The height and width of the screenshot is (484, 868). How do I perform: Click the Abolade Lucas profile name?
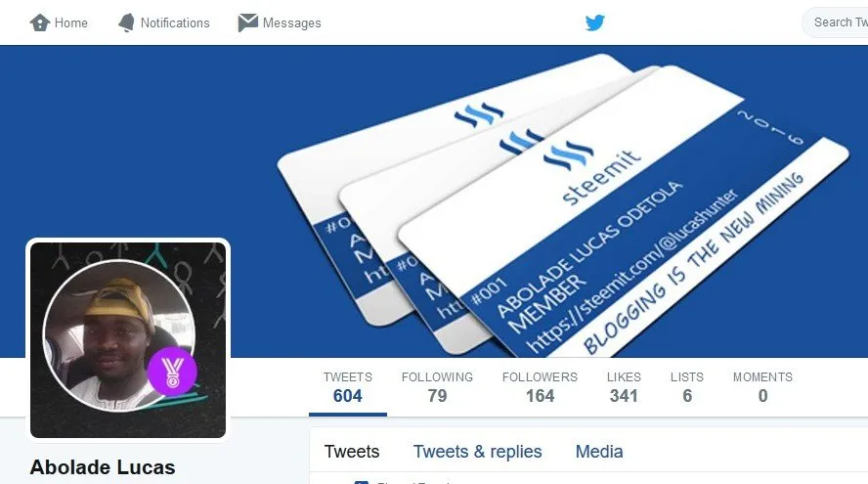pos(103,466)
